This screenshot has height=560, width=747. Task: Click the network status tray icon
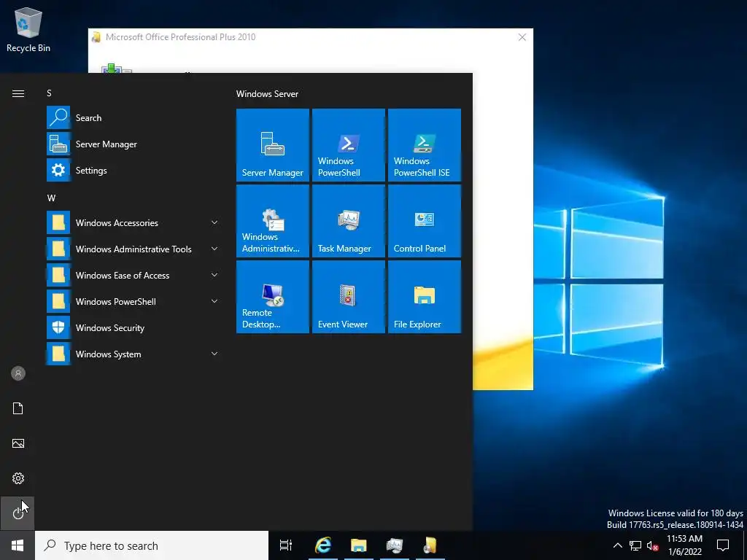635,545
